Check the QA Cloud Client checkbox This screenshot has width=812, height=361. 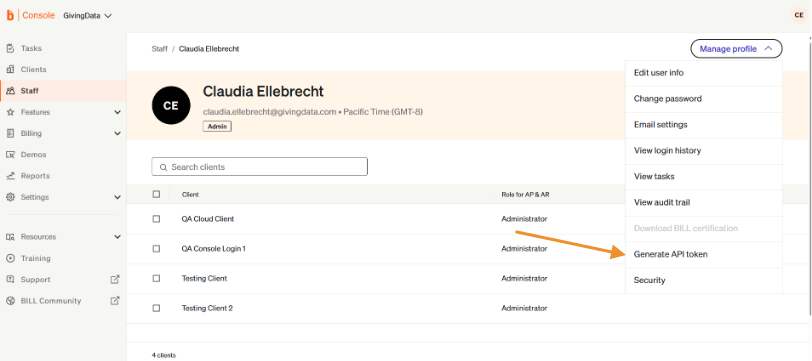[x=156, y=219]
